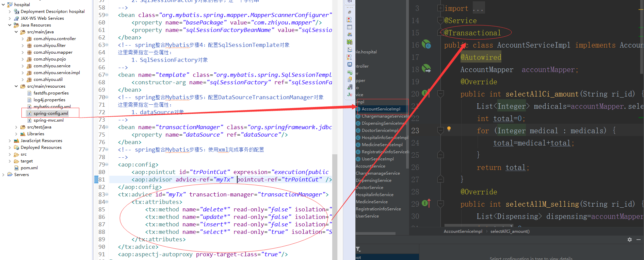This screenshot has height=260, width=644.
Task: Click the Restore button atop Eclipse's side toolbar
Action: pyautogui.click(x=350, y=12)
